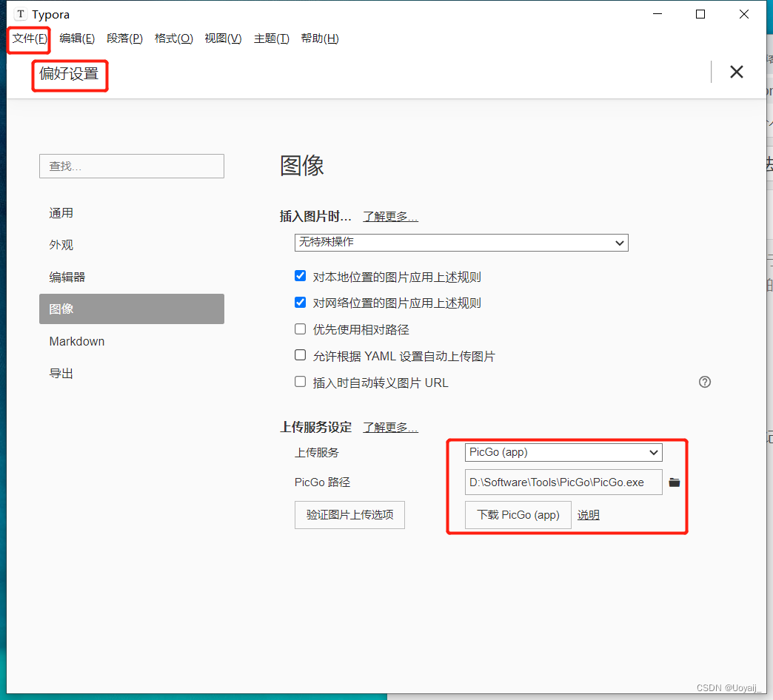The height and width of the screenshot is (700, 773).
Task: Open the 主题(T) menu
Action: tap(271, 38)
